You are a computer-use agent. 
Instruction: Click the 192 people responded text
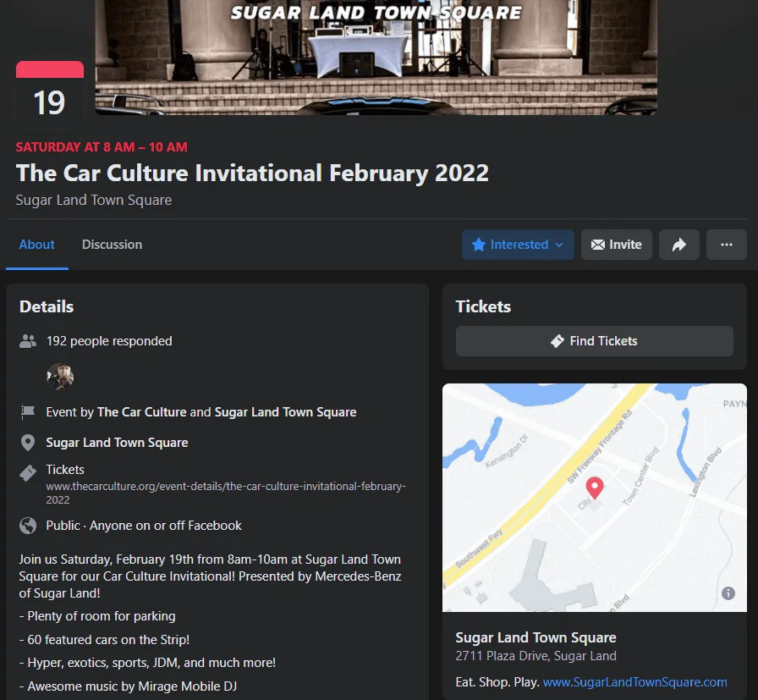pos(109,341)
